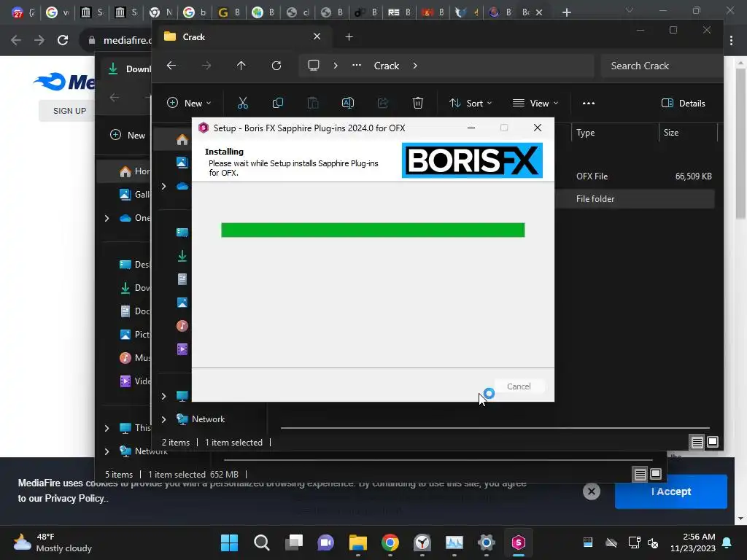Switch Downloads window to thumbnails view

[656, 474]
